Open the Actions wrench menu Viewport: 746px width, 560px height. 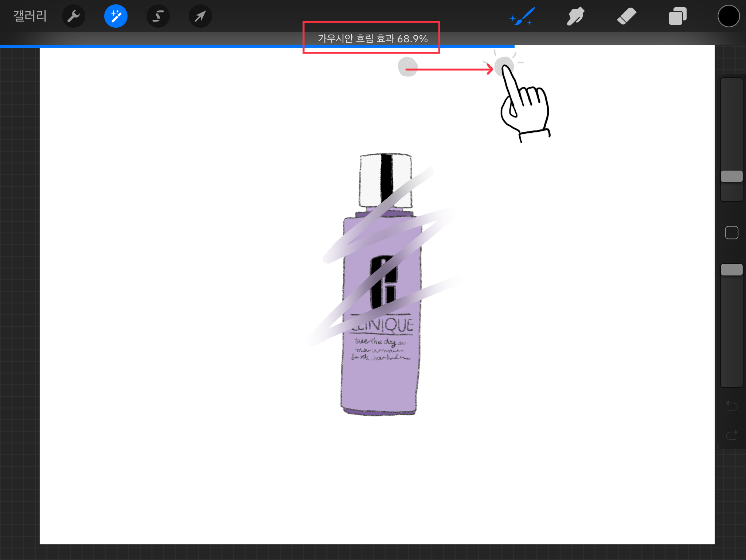[74, 16]
